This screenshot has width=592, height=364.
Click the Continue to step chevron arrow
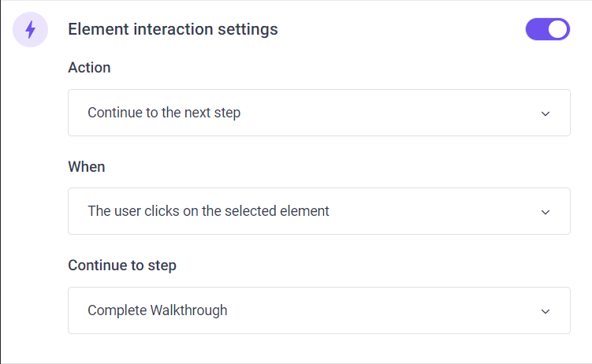click(x=545, y=311)
